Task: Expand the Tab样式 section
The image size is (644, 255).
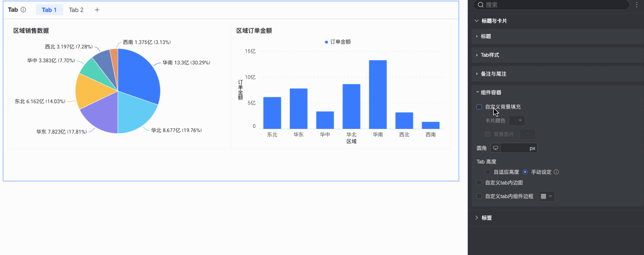Action: click(489, 55)
